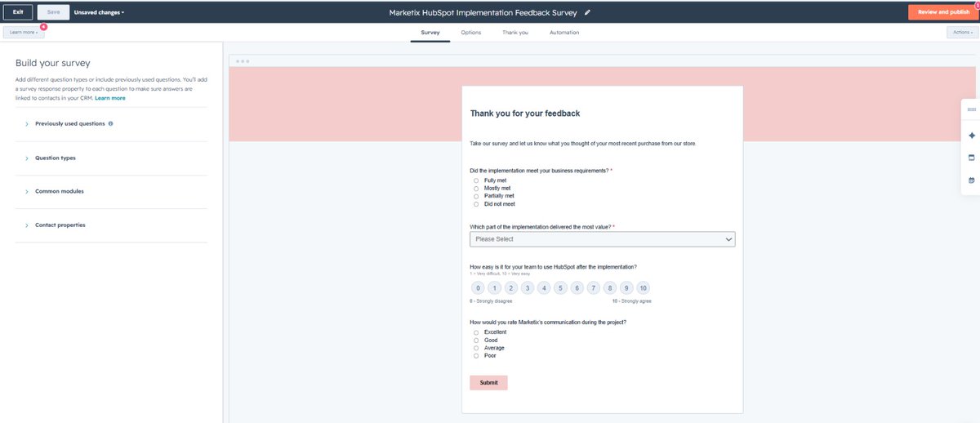Click the window-style icon in right toolbar
The width and height of the screenshot is (980, 423).
pos(971,158)
